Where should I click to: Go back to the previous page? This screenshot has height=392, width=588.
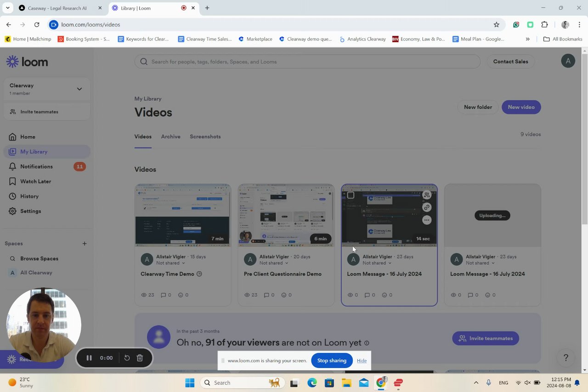(9, 24)
